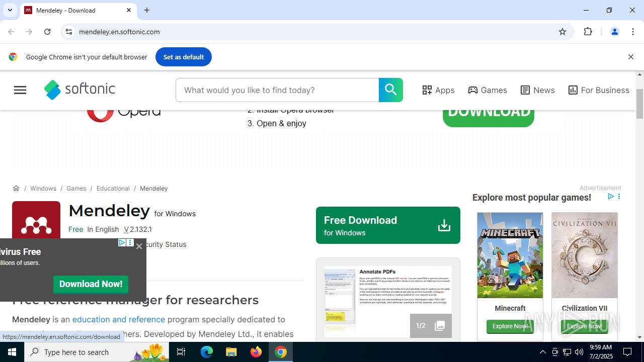Open the volume control icon
This screenshot has height=362, width=644.
click(579, 352)
